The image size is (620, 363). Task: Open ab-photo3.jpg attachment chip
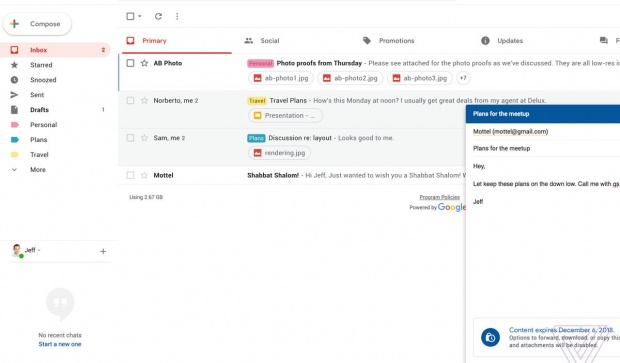[x=420, y=78]
